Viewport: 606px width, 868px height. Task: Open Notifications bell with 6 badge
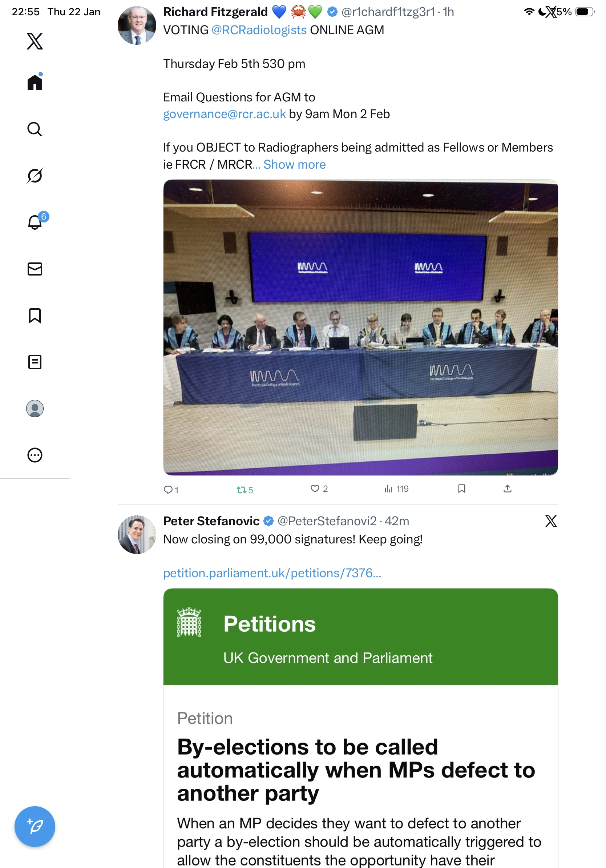[35, 222]
